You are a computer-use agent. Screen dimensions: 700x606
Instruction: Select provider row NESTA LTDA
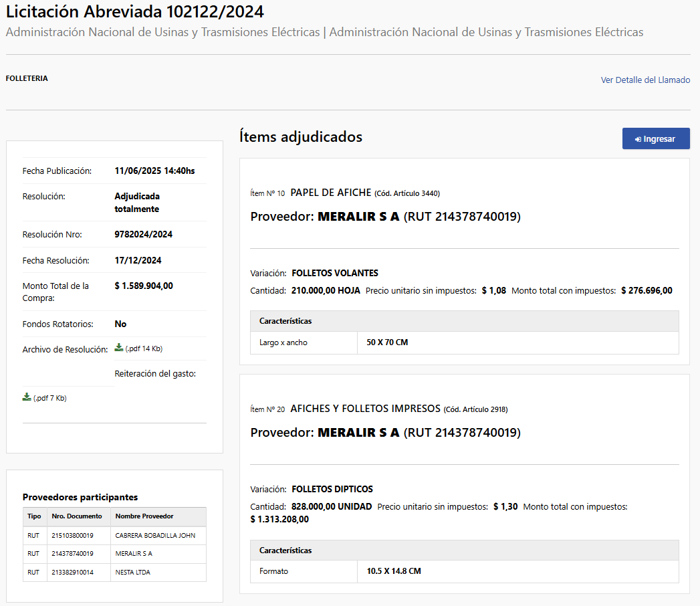pyautogui.click(x=130, y=573)
